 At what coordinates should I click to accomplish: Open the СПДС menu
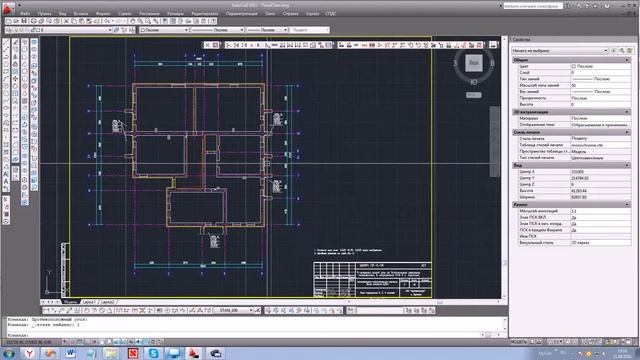tap(331, 13)
